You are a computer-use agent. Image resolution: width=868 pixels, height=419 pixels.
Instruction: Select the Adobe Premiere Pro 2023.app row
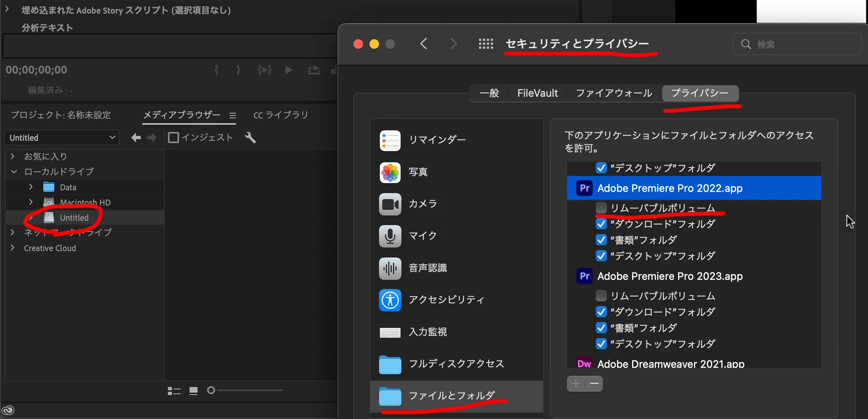694,276
